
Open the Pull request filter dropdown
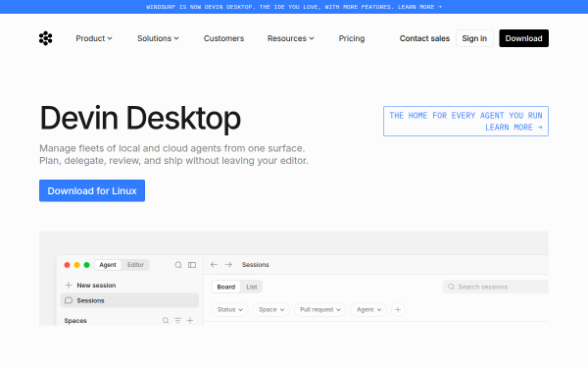319,309
